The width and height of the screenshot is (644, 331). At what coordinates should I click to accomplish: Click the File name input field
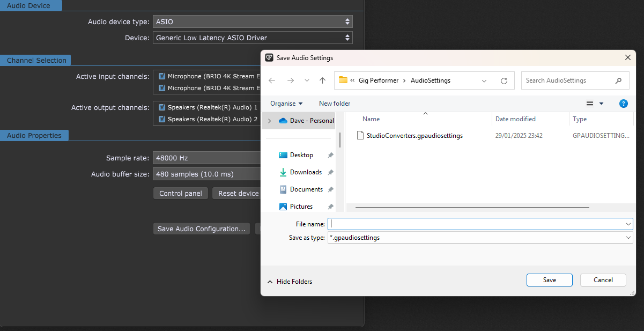(476, 224)
